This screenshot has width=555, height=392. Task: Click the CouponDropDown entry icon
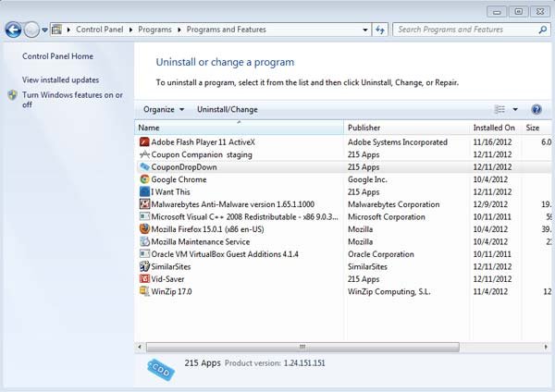(144, 167)
